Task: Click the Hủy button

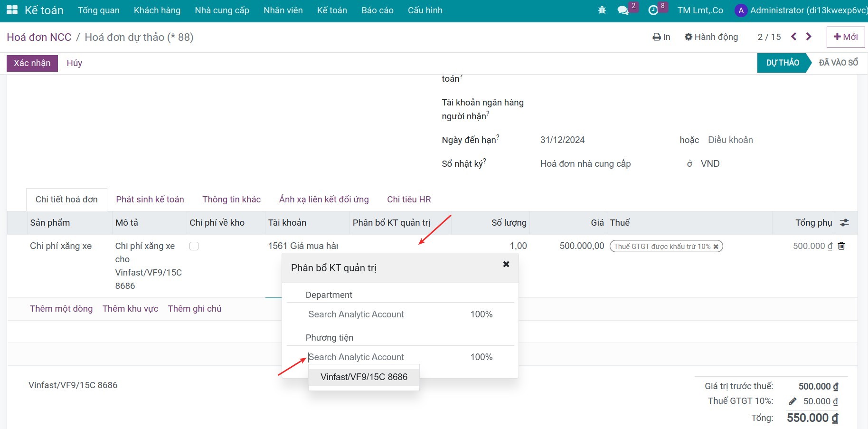Action: pyautogui.click(x=75, y=63)
